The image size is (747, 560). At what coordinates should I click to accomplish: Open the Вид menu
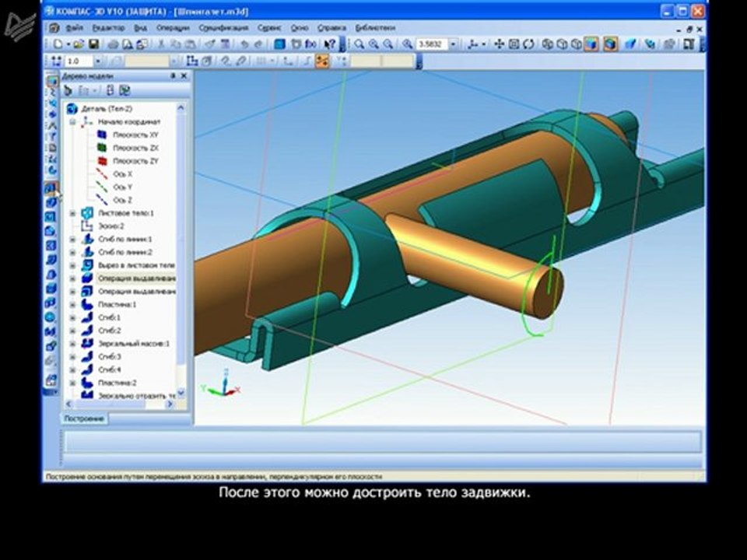141,28
